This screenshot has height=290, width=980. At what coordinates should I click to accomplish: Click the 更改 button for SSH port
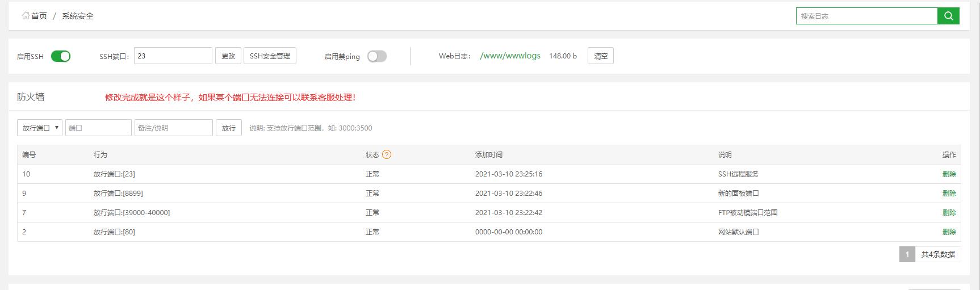[228, 56]
